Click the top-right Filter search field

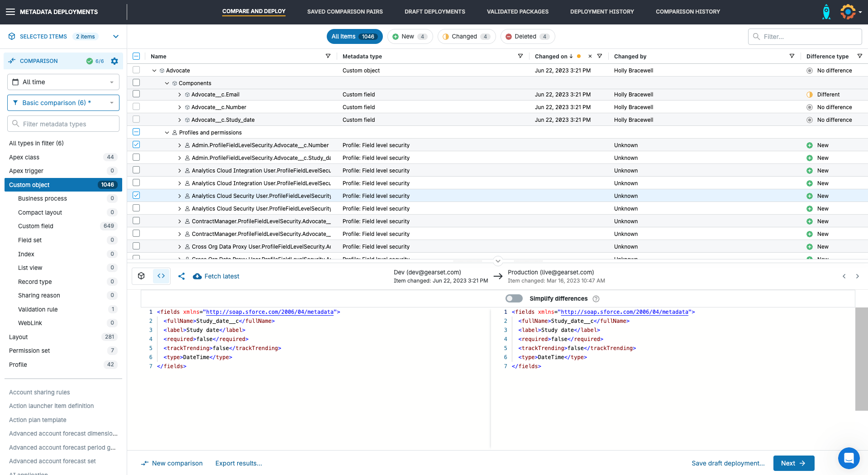[809, 37]
